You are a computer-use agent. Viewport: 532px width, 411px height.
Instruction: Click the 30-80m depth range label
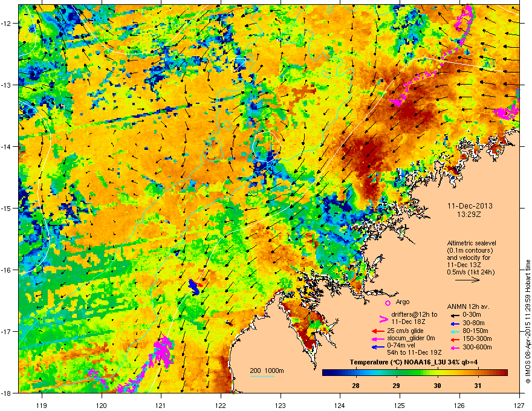(473, 323)
